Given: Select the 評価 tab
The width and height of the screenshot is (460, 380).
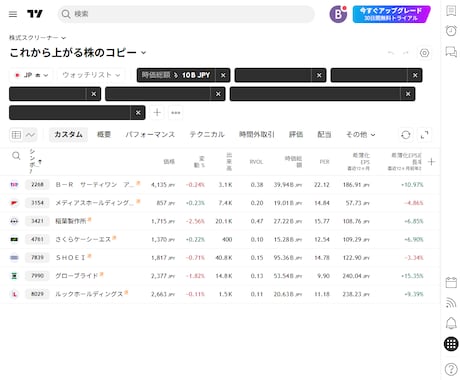Looking at the screenshot, I should [296, 134].
